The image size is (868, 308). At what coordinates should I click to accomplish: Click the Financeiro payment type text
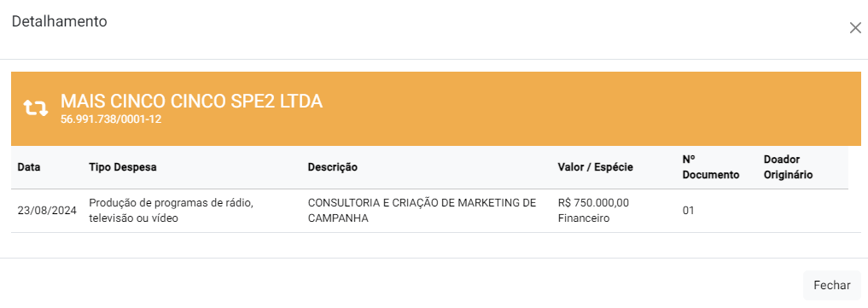click(x=584, y=218)
